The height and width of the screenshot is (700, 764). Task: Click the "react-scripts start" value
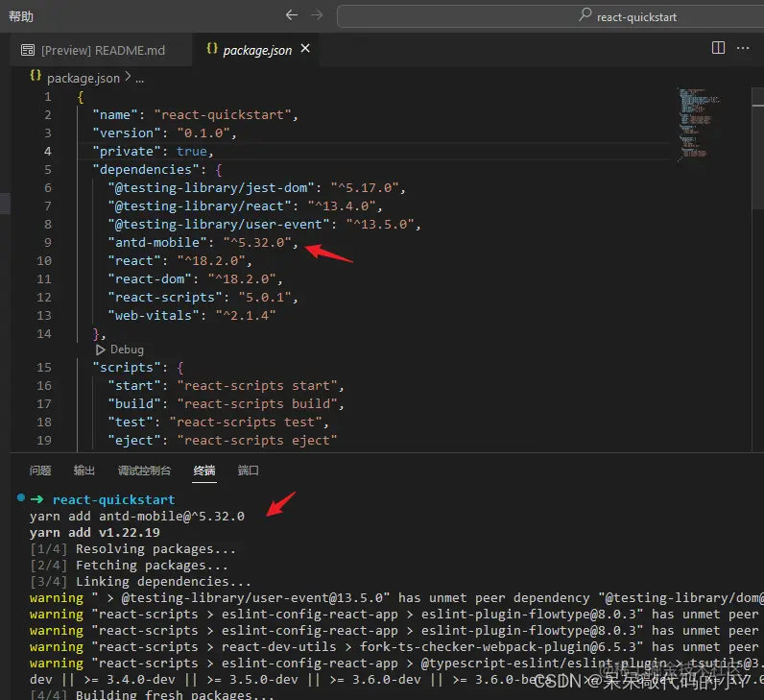click(x=257, y=386)
